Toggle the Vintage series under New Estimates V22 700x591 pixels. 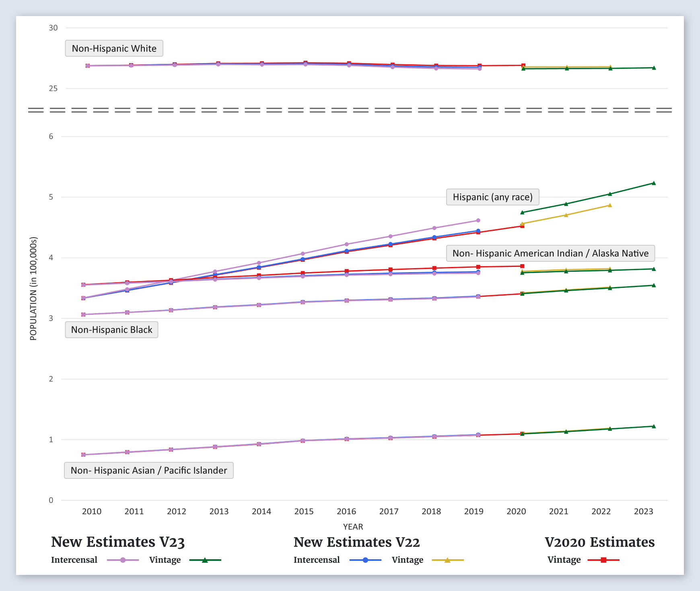coord(408,560)
